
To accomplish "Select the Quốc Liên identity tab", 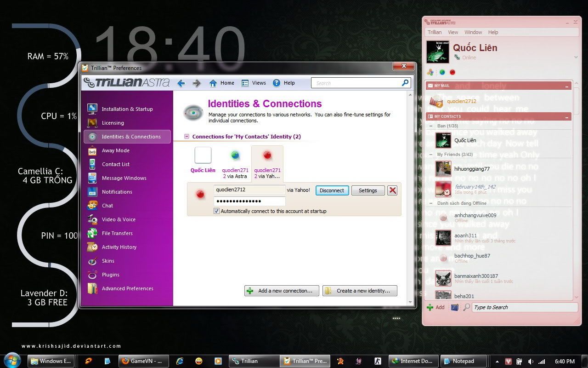I will (203, 160).
